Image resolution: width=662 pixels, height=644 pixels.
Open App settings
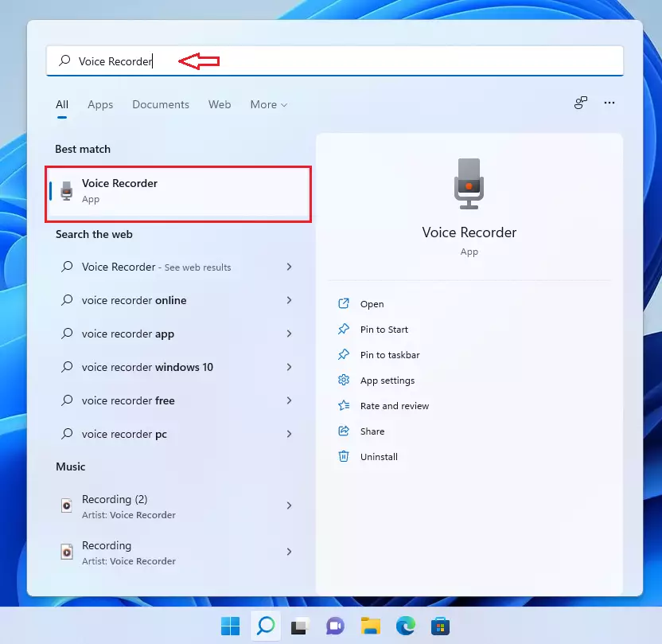pyautogui.click(x=387, y=381)
